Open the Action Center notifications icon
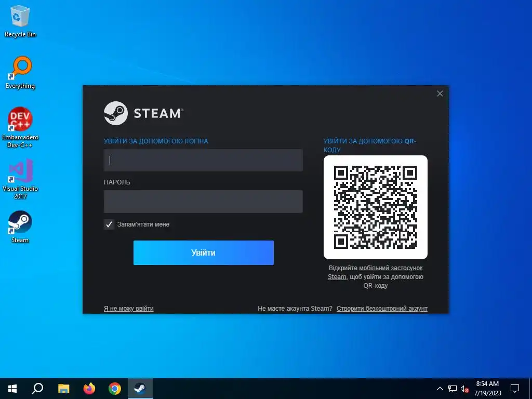This screenshot has height=399, width=532. tap(515, 389)
